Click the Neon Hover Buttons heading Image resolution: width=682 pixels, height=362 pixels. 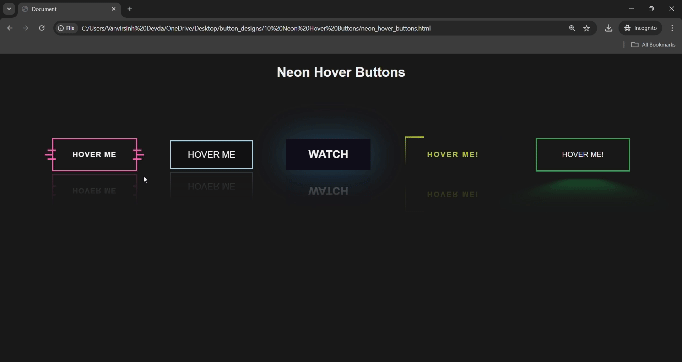tap(341, 72)
